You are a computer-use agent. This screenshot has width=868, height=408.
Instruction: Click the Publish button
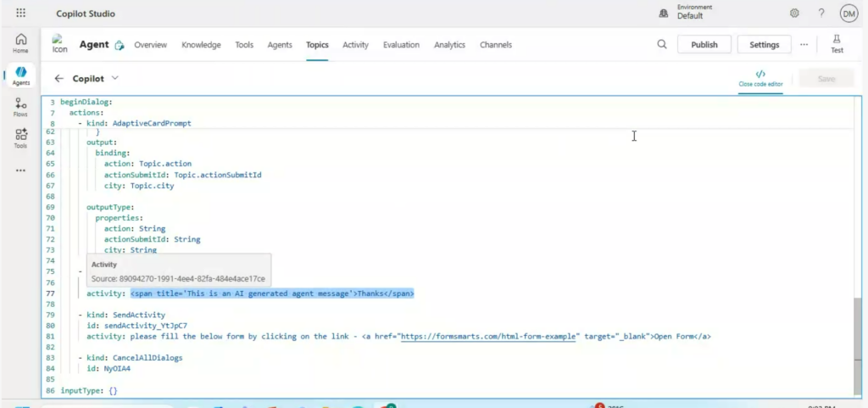[x=704, y=45]
